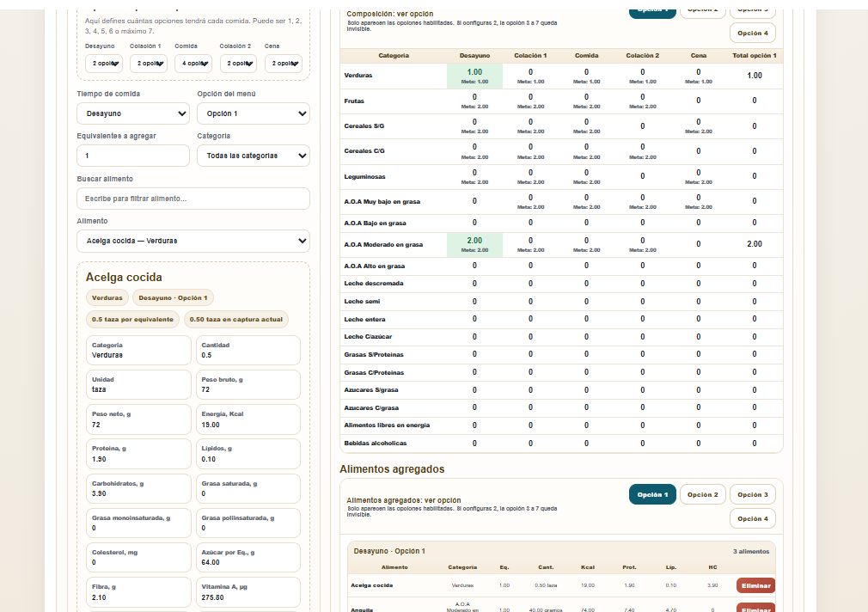Expand the Tiempo de comida dropdown
Image resolution: width=868 pixels, height=612 pixels.
(x=133, y=113)
